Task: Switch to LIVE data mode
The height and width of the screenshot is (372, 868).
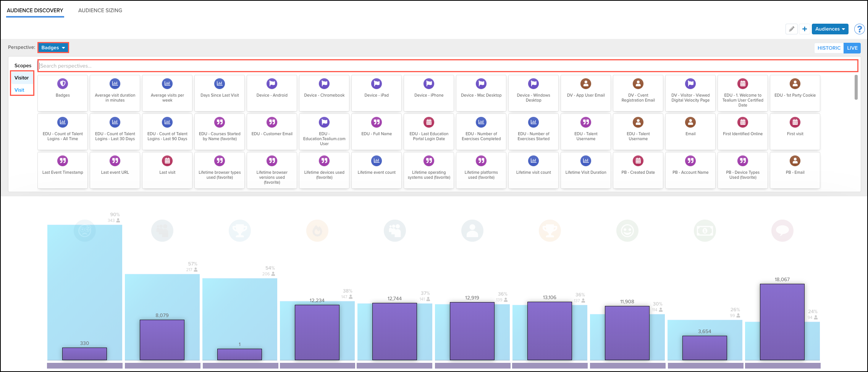Action: click(852, 48)
